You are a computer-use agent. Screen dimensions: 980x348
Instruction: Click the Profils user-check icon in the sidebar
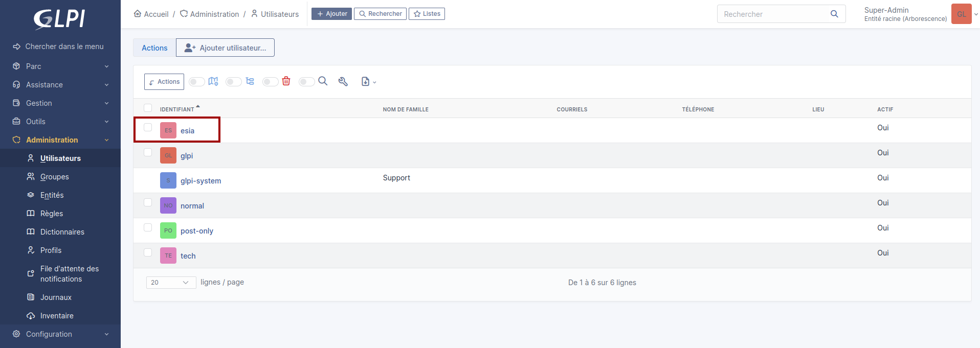(x=31, y=250)
